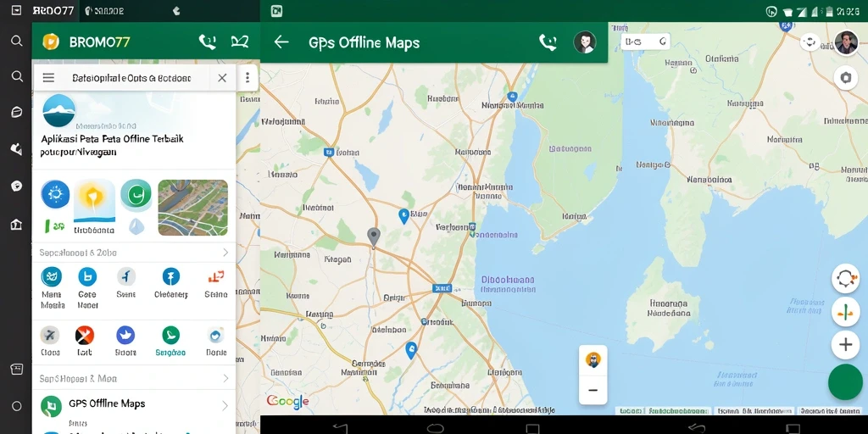Click the street view avatar button above minus

pos(593,360)
